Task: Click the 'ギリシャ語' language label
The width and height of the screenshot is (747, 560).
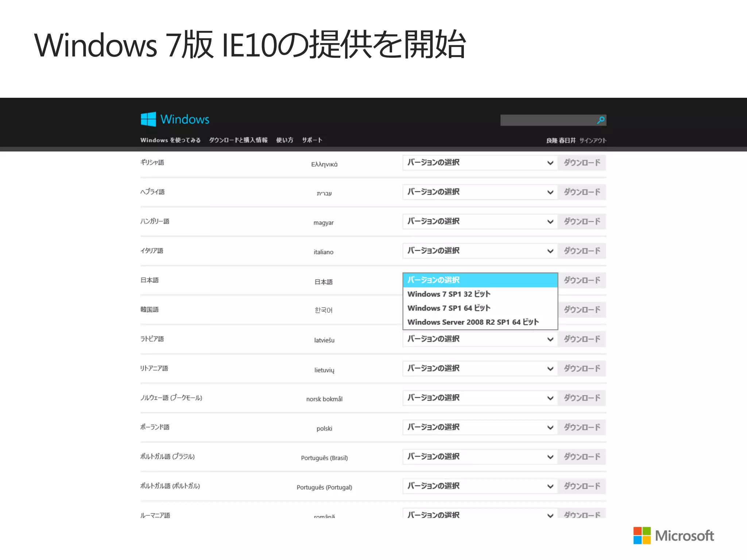Action: tap(152, 162)
